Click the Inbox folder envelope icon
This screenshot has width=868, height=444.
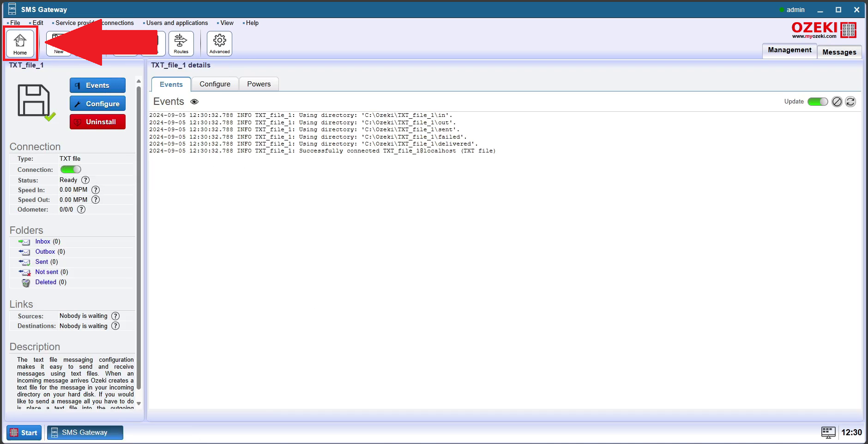(24, 242)
